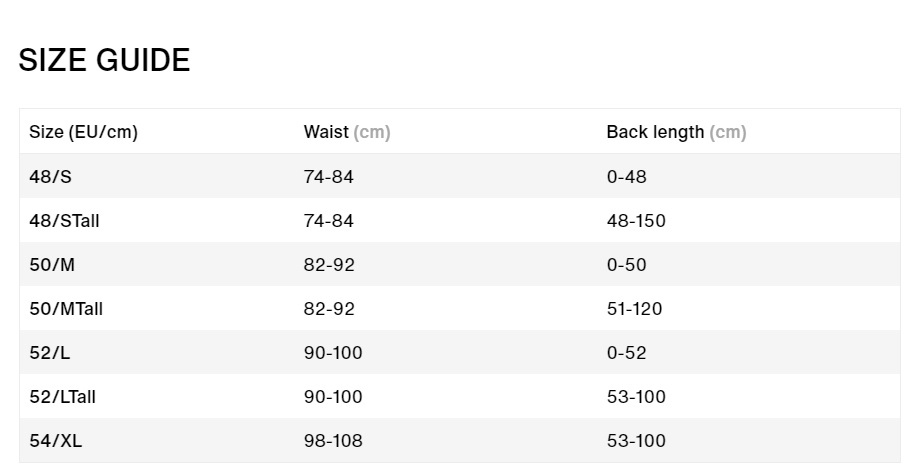
Task: Click back length value 48-150
Action: click(636, 221)
